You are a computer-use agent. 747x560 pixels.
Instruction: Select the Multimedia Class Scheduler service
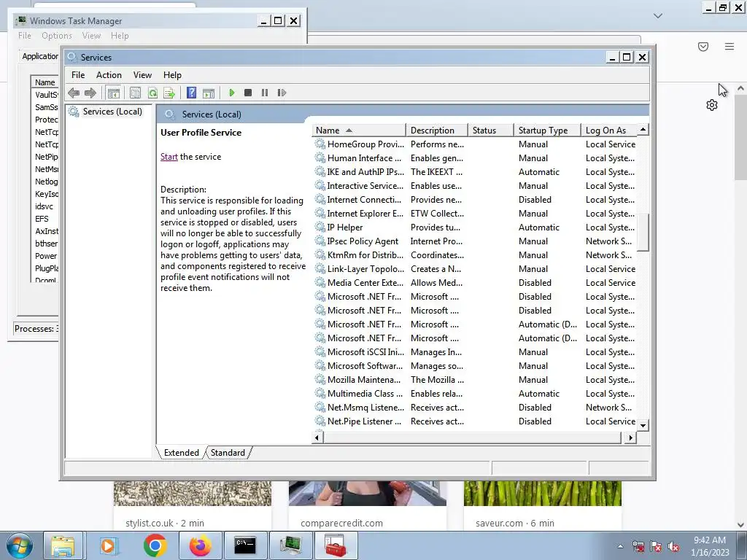pos(474,393)
